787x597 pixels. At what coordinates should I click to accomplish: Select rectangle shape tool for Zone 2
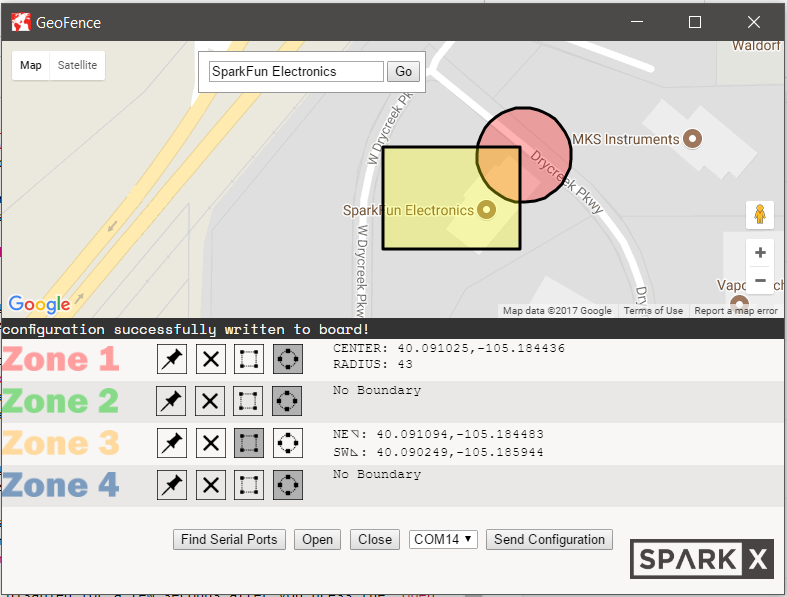(x=248, y=401)
